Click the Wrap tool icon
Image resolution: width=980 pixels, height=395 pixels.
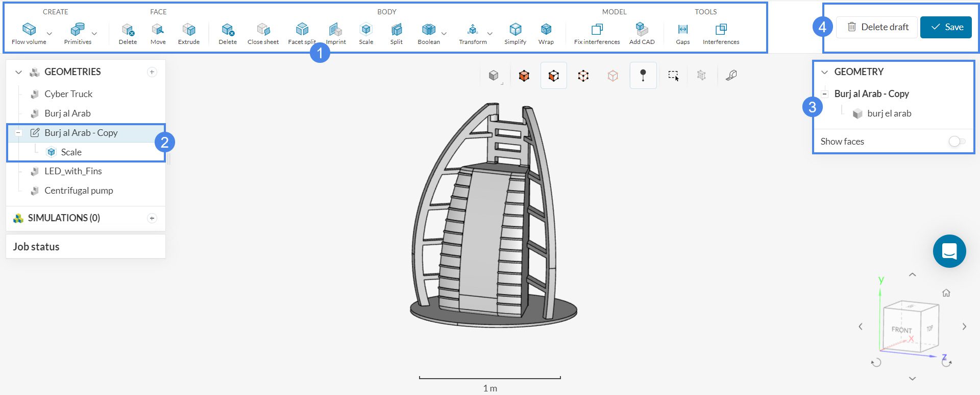546,29
